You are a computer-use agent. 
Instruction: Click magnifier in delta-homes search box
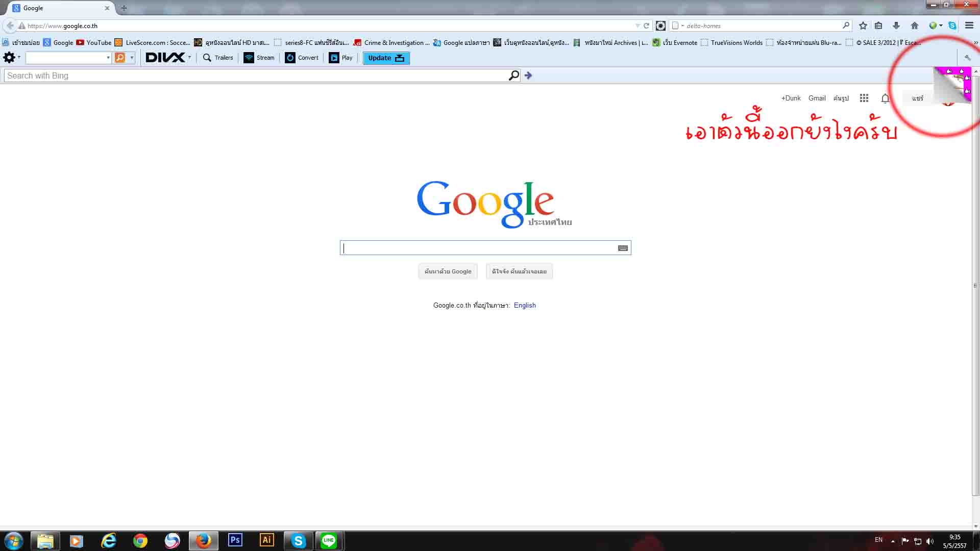pyautogui.click(x=846, y=25)
